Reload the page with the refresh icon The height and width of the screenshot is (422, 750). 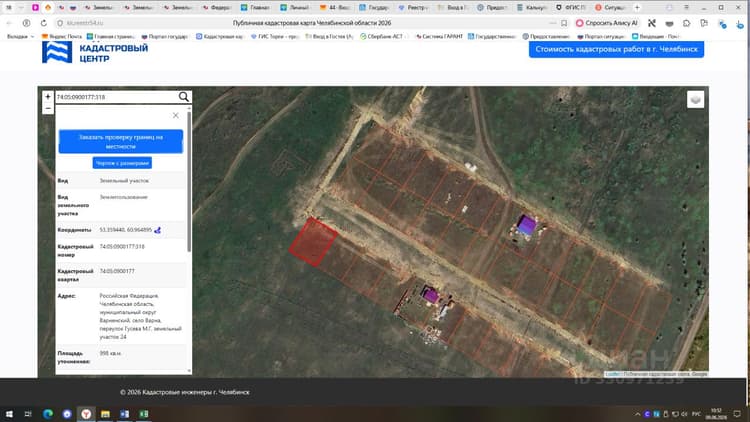(44, 23)
